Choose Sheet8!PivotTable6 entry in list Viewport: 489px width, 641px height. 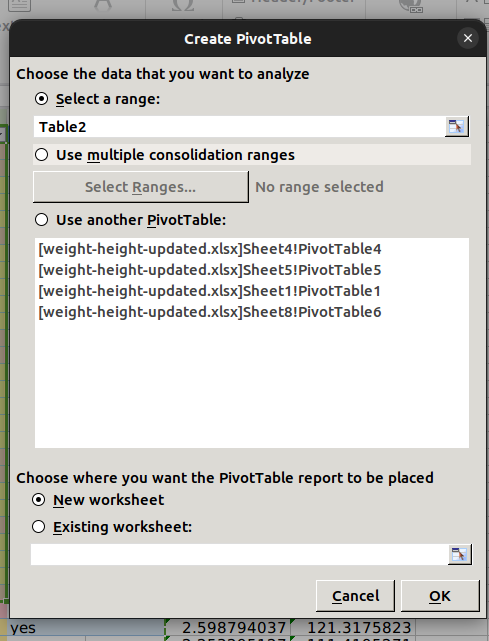click(210, 312)
